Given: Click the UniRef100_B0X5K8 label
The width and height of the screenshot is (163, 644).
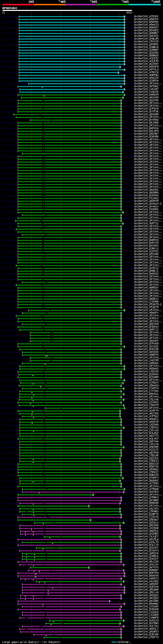Looking at the screenshot, I should tap(146, 120).
